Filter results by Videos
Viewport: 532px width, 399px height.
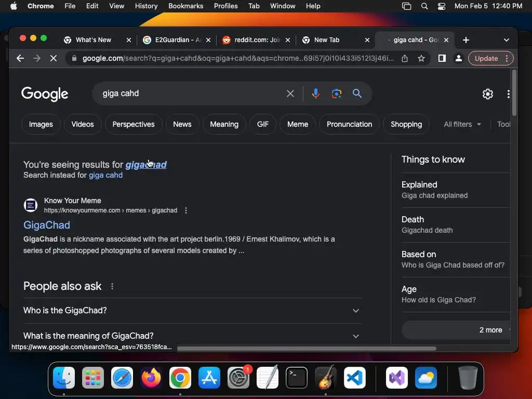click(83, 125)
